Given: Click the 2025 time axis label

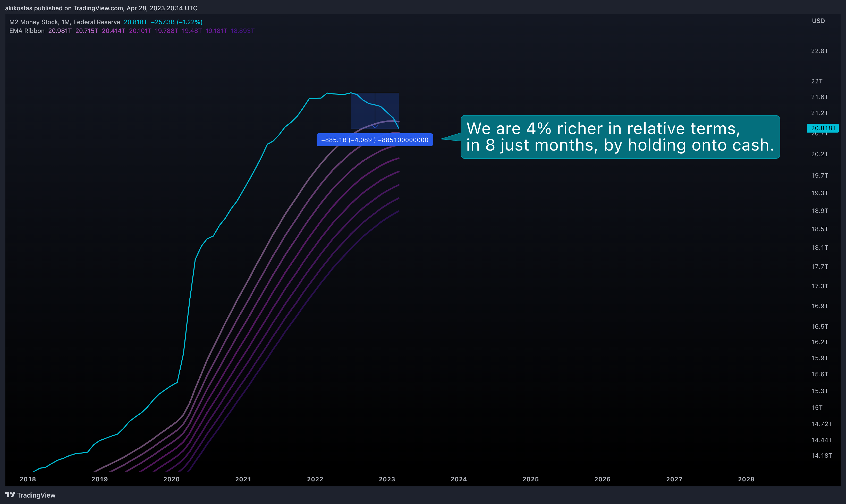Looking at the screenshot, I should [x=531, y=479].
